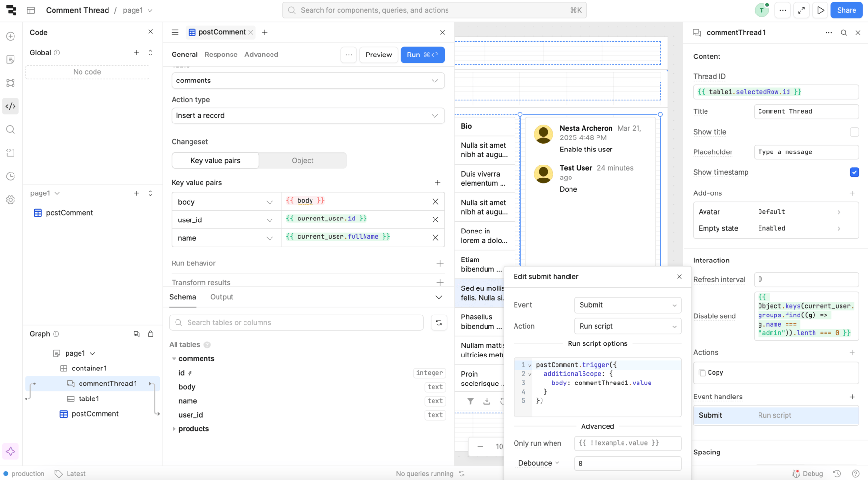Open the Action Run script dropdown
The height and width of the screenshot is (480, 868).
coord(628,326)
